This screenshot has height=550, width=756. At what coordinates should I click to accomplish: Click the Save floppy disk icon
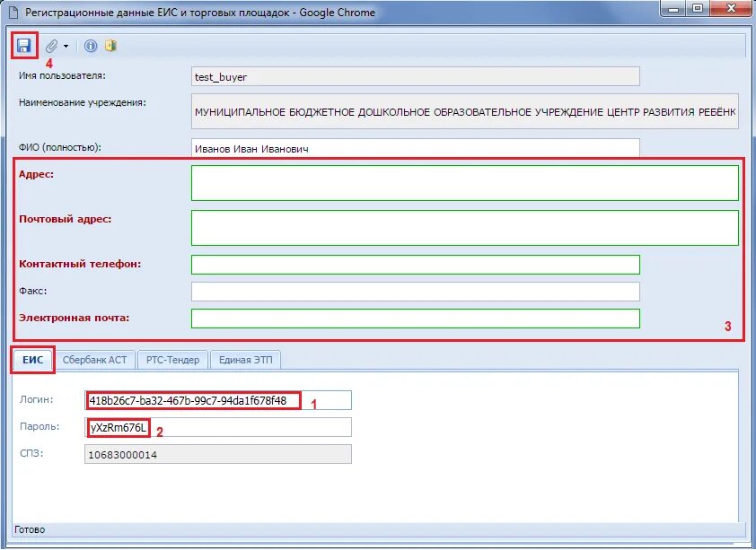coord(23,45)
